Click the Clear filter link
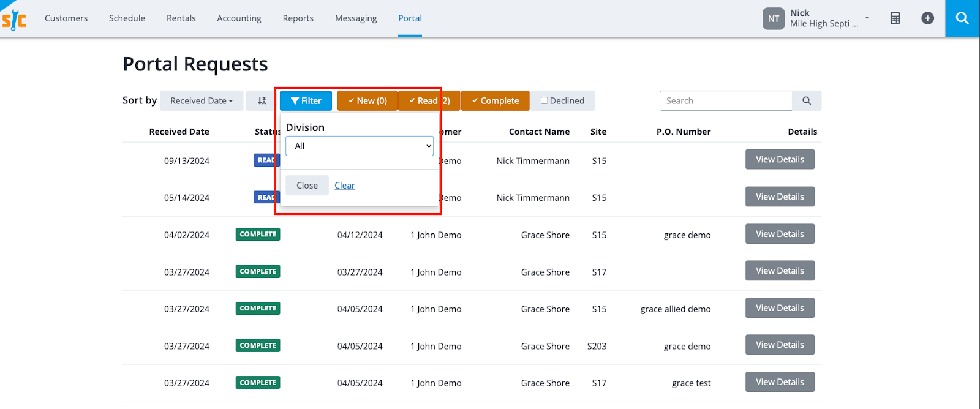Viewport: 980px width, 409px height. (345, 186)
